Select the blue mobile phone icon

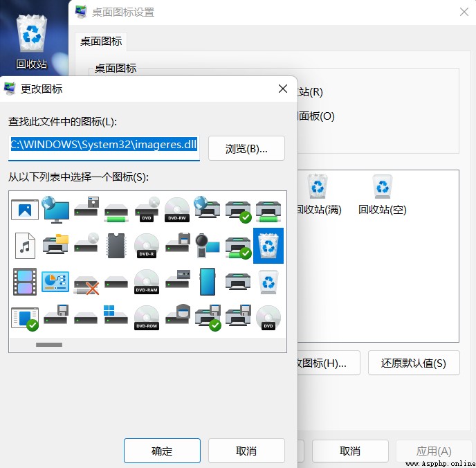pos(208,282)
